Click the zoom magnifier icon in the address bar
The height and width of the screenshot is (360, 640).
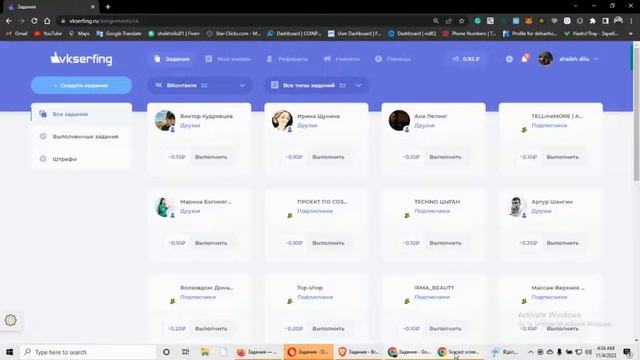(x=436, y=21)
